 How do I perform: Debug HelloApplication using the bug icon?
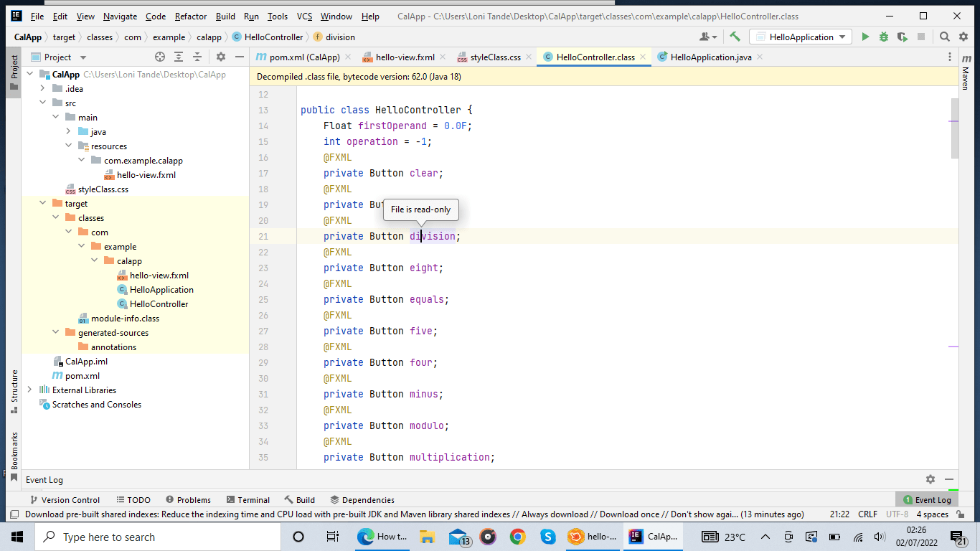pos(883,37)
